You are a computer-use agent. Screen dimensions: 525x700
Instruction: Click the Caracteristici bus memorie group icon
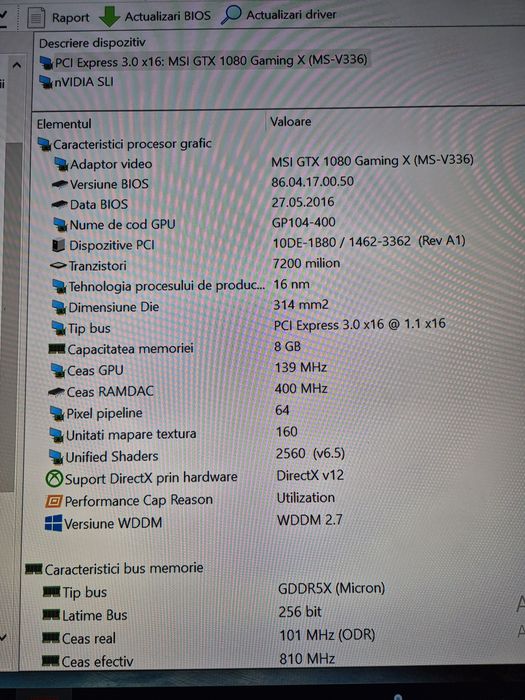[34, 569]
